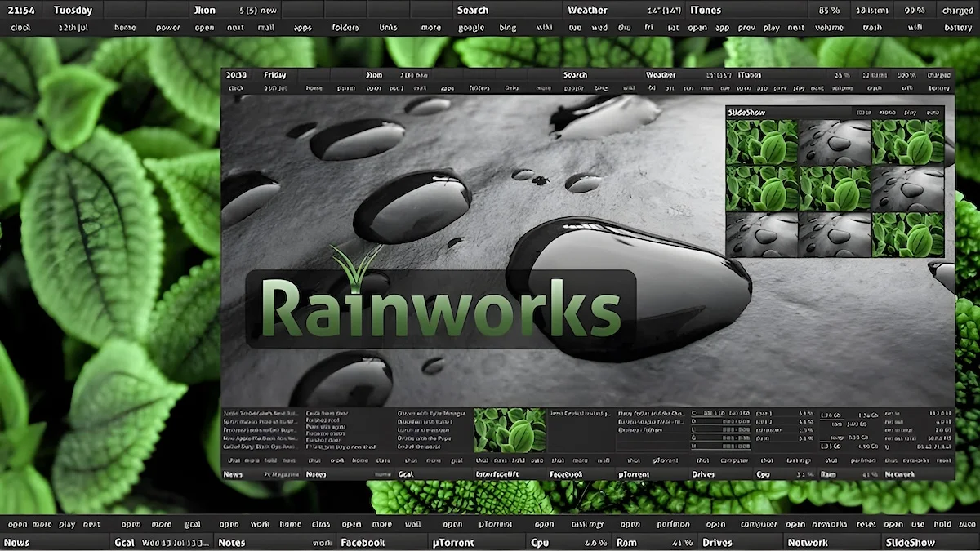Open 'mail' from the top desktop bar
The image size is (980, 551).
265,27
